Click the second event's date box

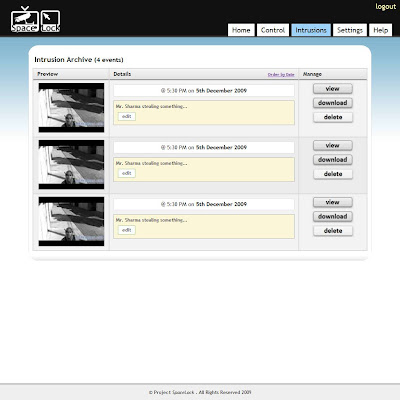pos(204,147)
